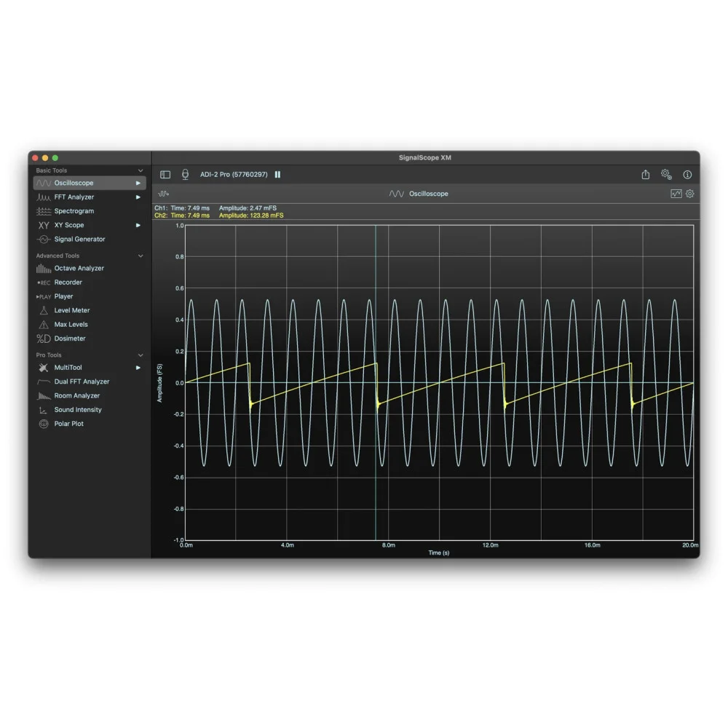Toggle the sidebar panel button

point(165,175)
